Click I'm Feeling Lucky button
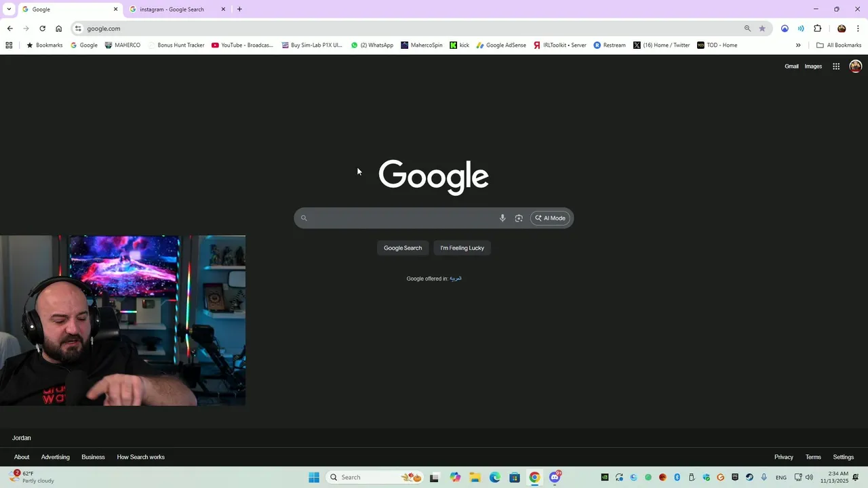The height and width of the screenshot is (488, 868). click(462, 248)
